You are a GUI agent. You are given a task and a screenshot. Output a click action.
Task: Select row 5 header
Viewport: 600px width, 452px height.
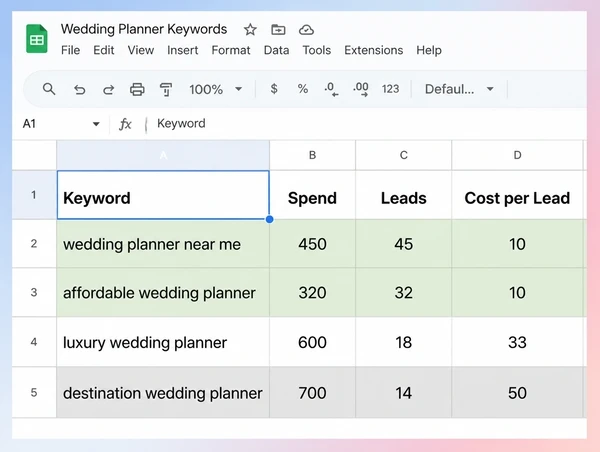(34, 392)
